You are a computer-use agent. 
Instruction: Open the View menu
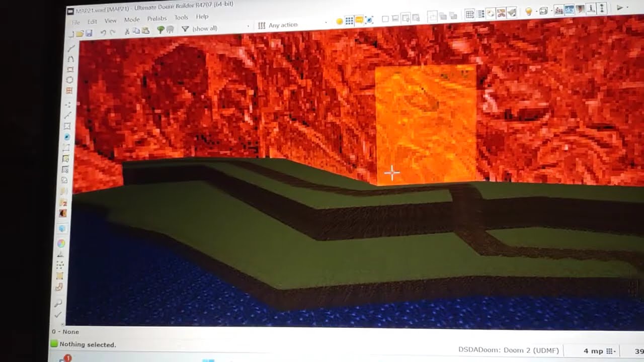click(111, 21)
